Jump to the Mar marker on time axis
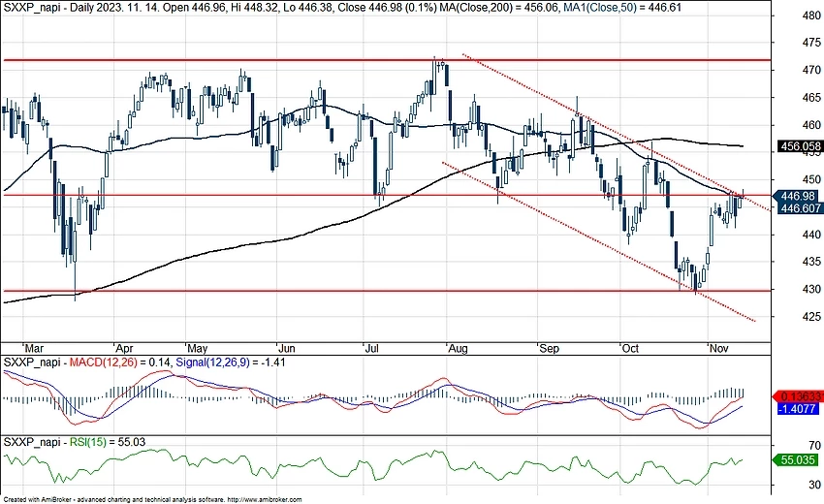Screen dimensions: 824x504 (x=37, y=347)
